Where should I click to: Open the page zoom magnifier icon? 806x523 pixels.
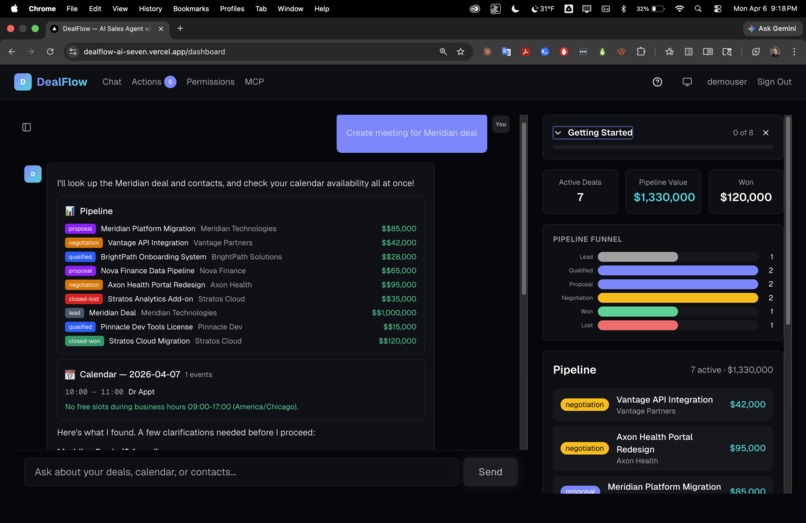point(443,51)
